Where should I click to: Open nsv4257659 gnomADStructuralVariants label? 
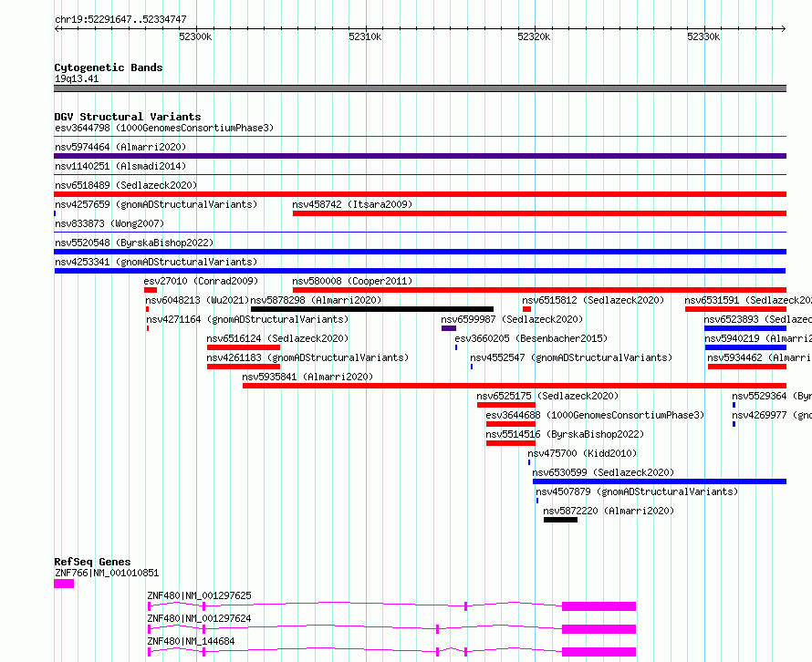[x=156, y=204]
